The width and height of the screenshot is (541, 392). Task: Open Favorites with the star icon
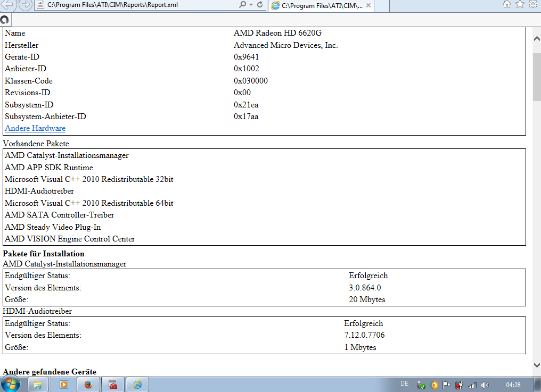pyautogui.click(x=520, y=4)
